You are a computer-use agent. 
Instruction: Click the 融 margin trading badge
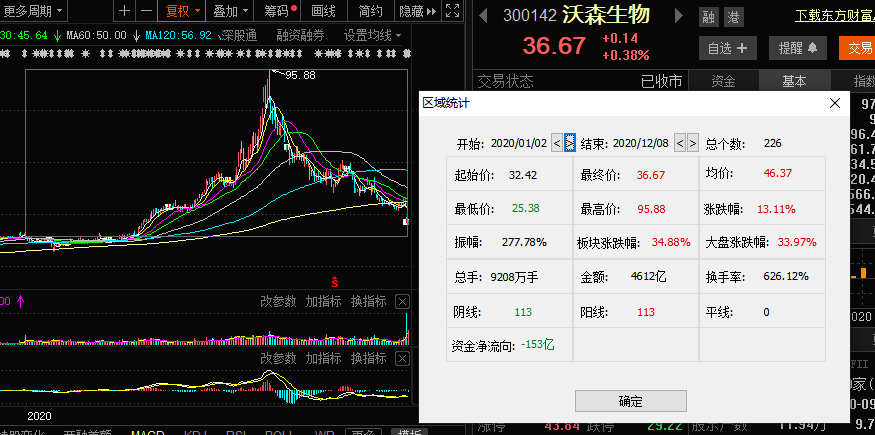[709, 17]
